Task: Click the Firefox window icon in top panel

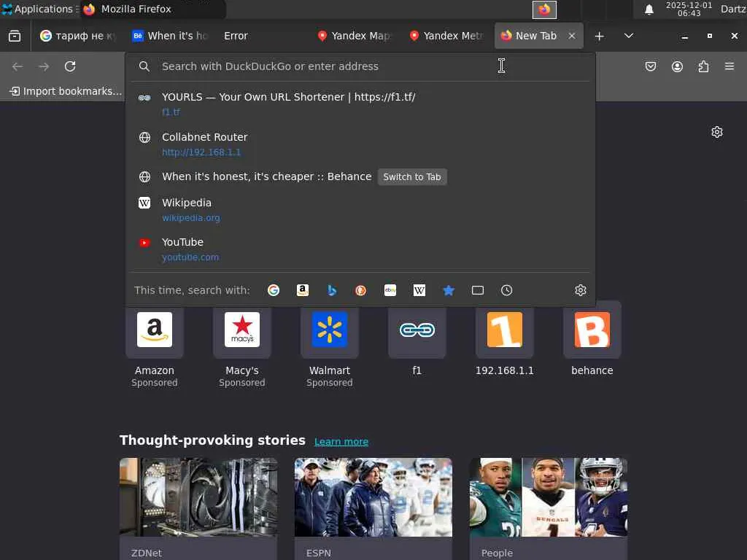Action: click(544, 9)
